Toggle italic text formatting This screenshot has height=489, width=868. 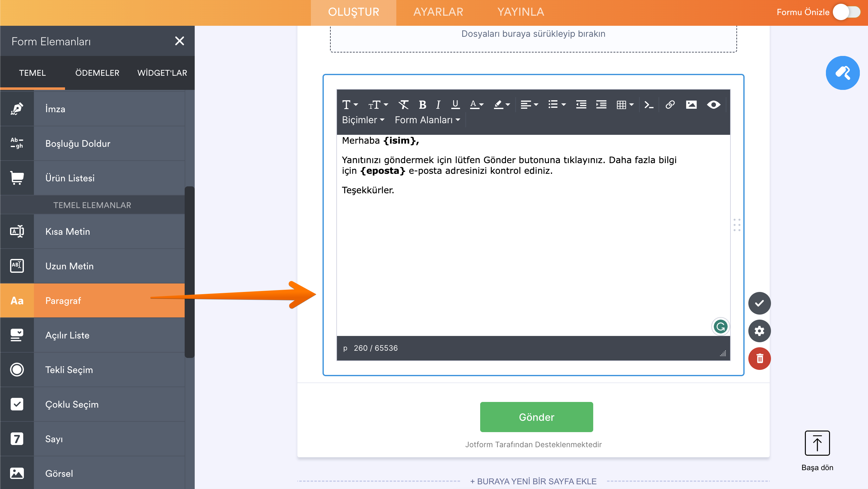(x=438, y=105)
